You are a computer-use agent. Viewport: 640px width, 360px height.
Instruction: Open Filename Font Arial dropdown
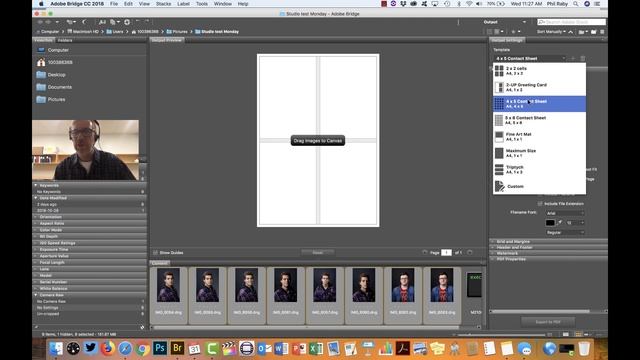[565, 213]
